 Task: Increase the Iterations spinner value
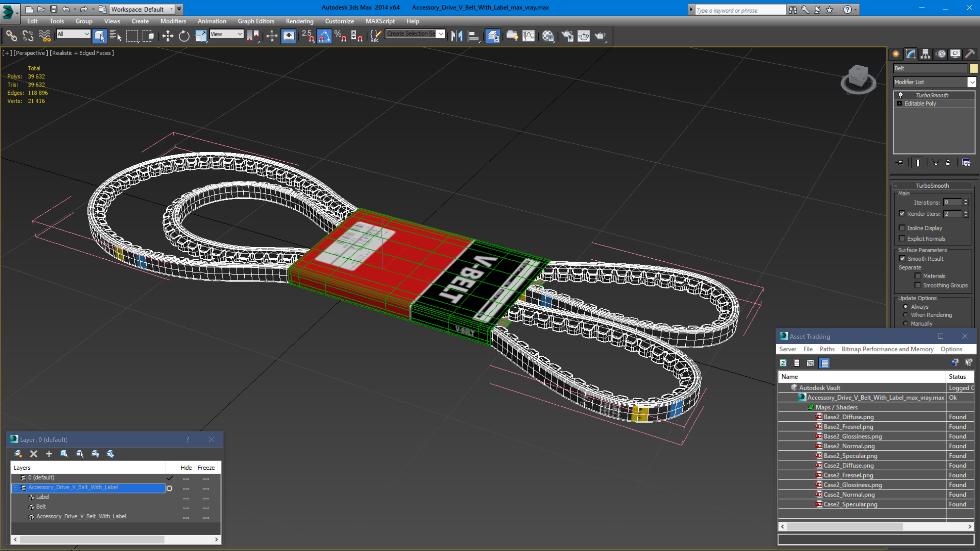pos(966,200)
